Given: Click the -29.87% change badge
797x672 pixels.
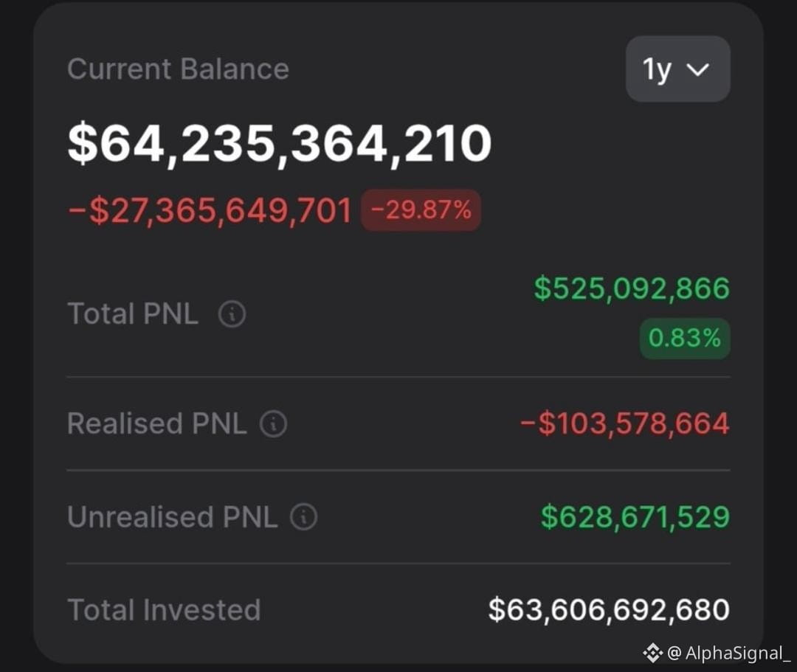Looking at the screenshot, I should tap(421, 209).
